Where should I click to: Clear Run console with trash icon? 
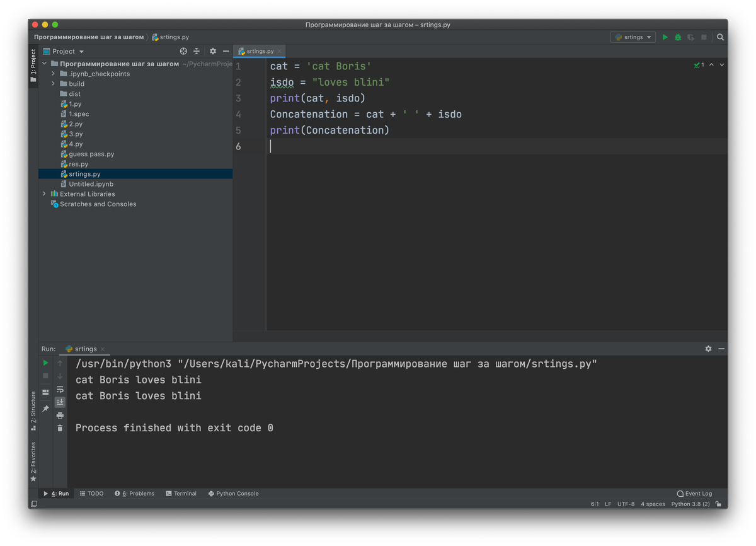[60, 428]
